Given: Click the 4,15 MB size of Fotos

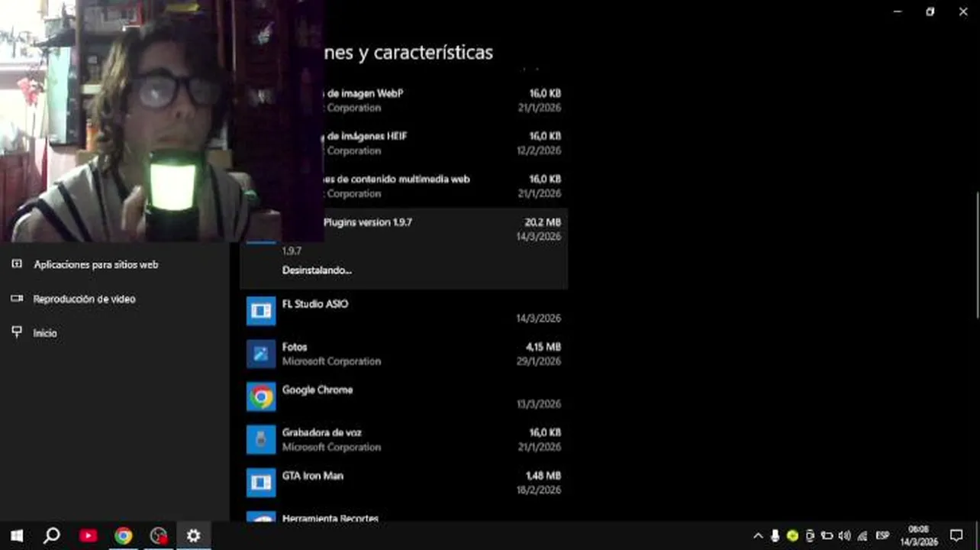Looking at the screenshot, I should 543,347.
